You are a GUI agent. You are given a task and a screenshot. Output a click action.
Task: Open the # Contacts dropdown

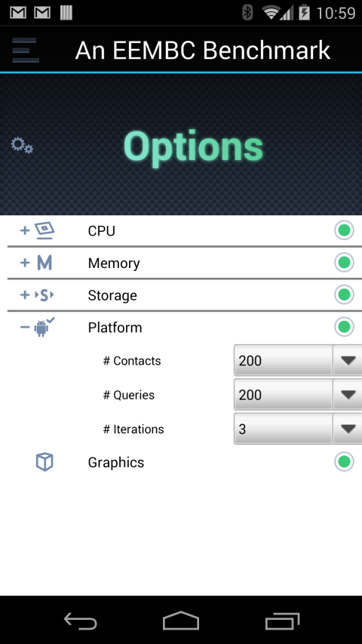point(298,361)
